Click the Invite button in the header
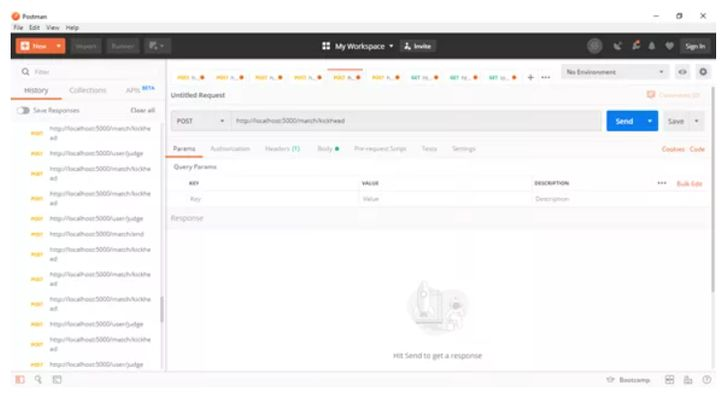Viewport: 720px width, 396px height. pos(417,46)
